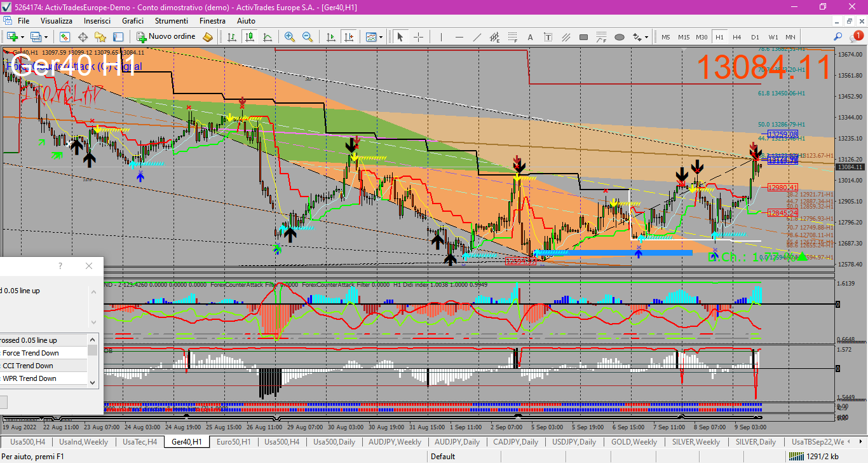Expand the profiles dropdown arrow
The height and width of the screenshot is (463, 868).
[x=46, y=37]
